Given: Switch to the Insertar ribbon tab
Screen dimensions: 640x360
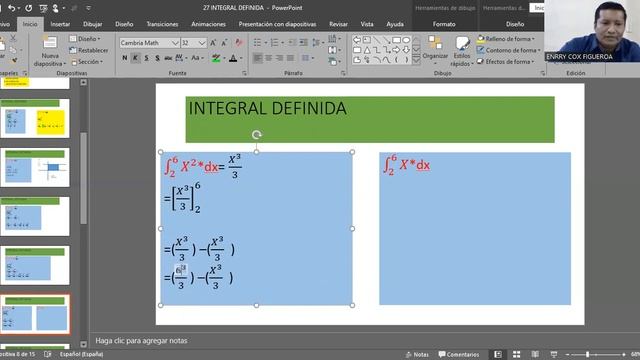Looking at the screenshot, I should coord(60,24).
